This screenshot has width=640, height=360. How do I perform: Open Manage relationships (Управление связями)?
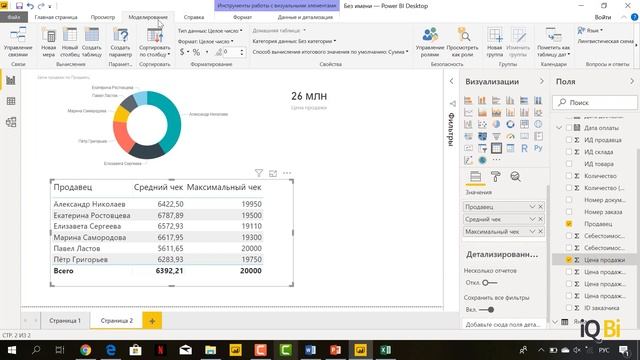pyautogui.click(x=18, y=42)
